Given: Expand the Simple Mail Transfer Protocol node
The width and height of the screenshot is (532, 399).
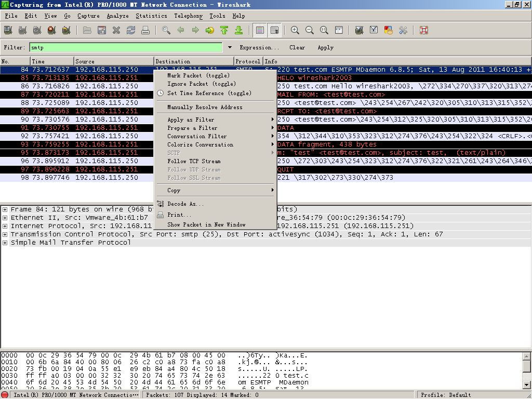Looking at the screenshot, I should (x=5, y=243).
